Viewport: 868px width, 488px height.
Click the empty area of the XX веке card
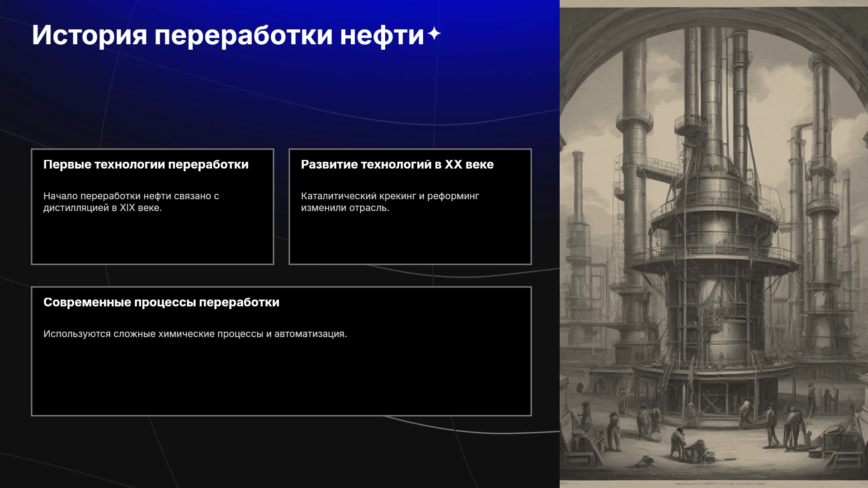pos(410,239)
